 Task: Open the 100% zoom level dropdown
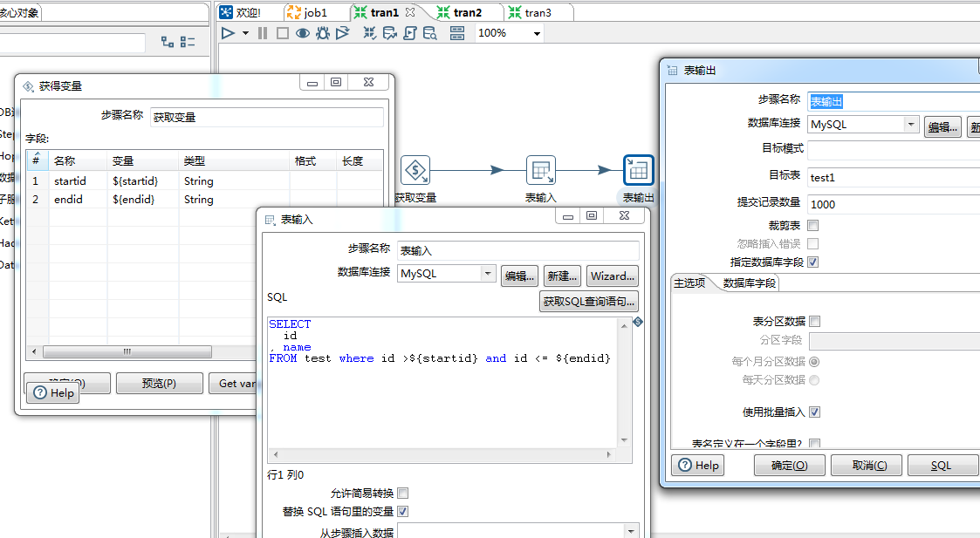(x=537, y=34)
